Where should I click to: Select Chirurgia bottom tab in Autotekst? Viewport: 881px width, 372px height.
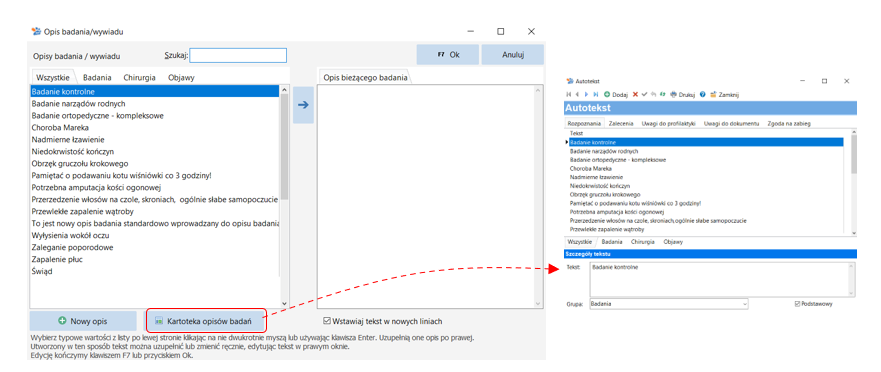(x=643, y=242)
